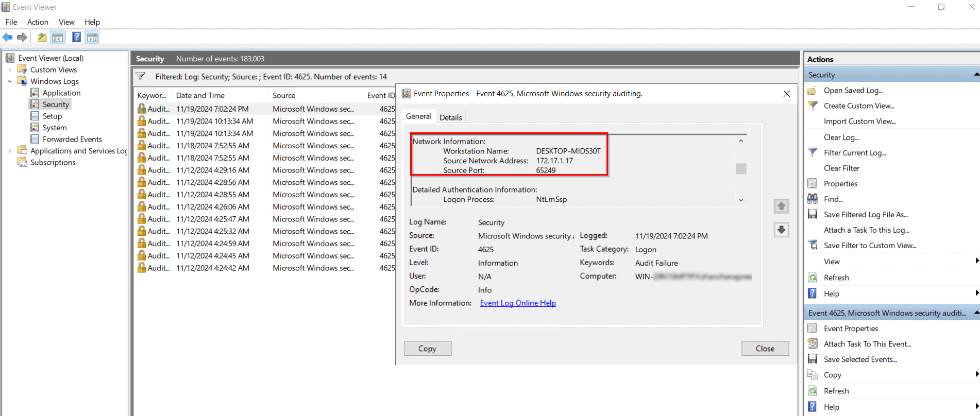Collapse the Windows Logs tree node
Screen dimensions: 980x416
[x=10, y=81]
